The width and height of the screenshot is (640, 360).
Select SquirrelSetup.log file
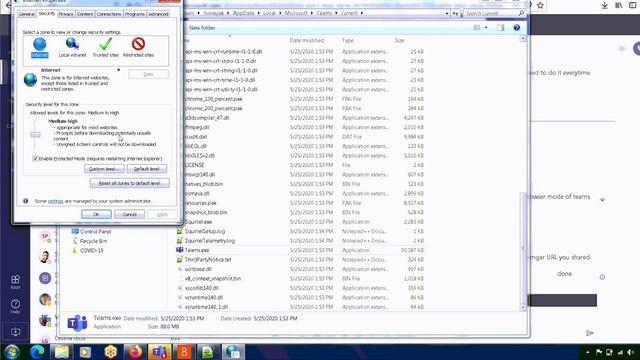coord(204,231)
